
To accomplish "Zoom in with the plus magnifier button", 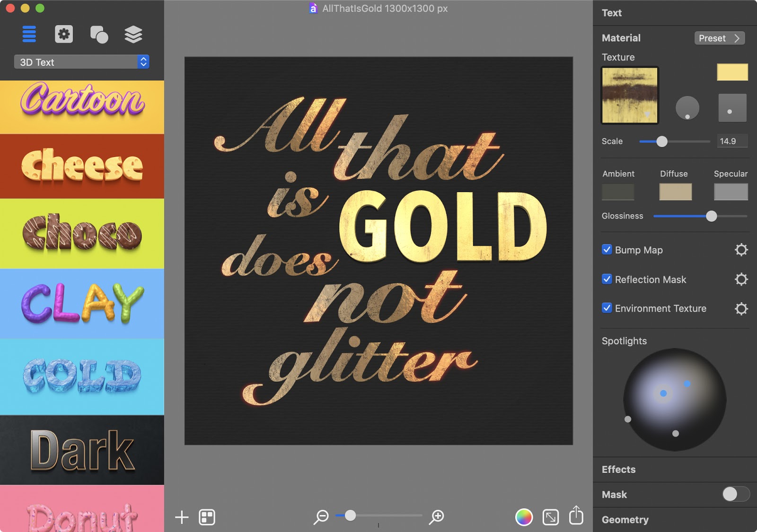I will pyautogui.click(x=437, y=517).
